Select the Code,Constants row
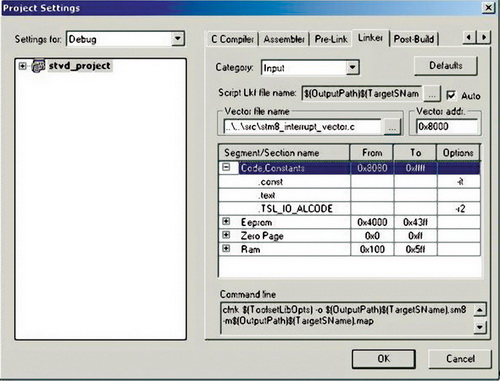This screenshot has height=381, width=500. (x=349, y=168)
